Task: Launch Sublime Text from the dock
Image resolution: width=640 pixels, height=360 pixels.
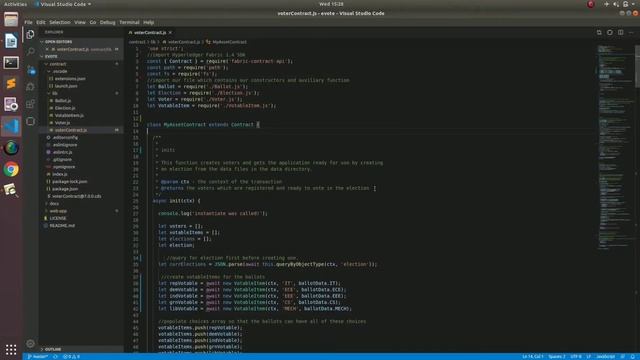Action: click(x=11, y=84)
